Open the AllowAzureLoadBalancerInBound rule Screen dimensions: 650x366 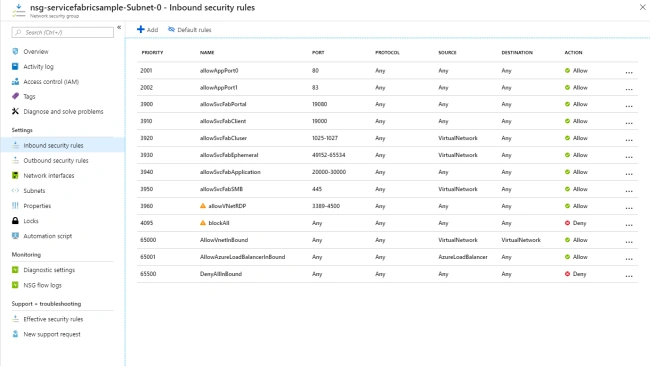pyautogui.click(x=243, y=257)
